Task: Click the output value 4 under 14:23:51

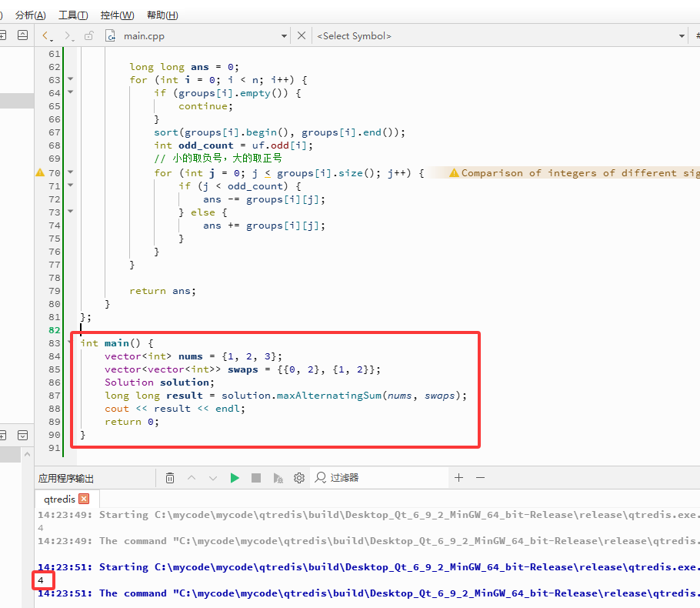Action: 41,580
